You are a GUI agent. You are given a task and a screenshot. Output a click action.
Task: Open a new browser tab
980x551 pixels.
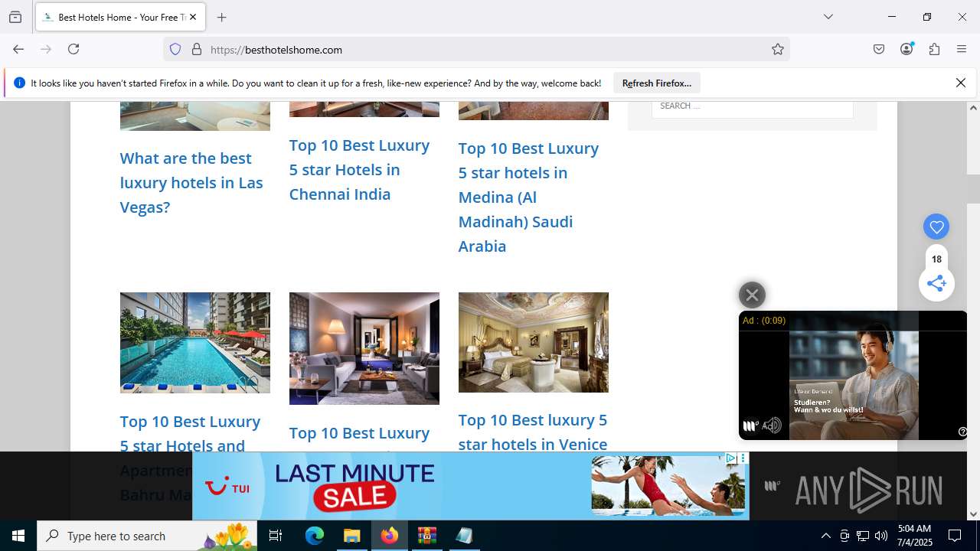pyautogui.click(x=221, y=17)
